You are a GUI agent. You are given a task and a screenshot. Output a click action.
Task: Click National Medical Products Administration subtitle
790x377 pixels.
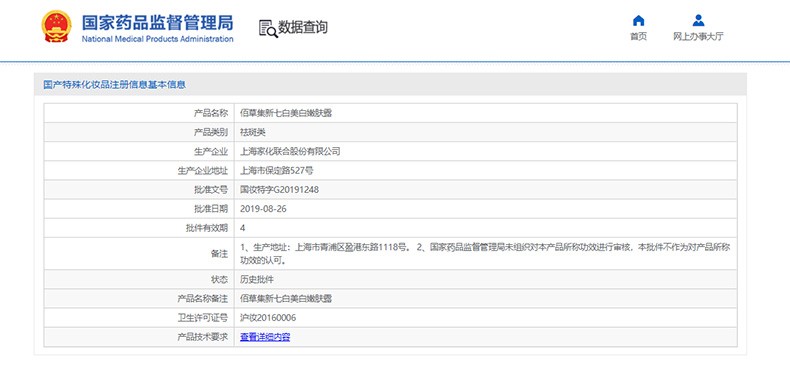pos(158,39)
